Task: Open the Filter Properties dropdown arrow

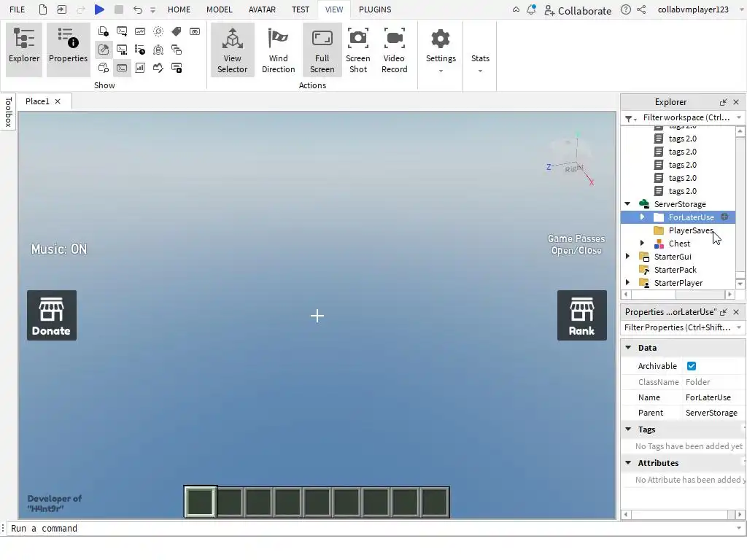Action: click(x=739, y=327)
